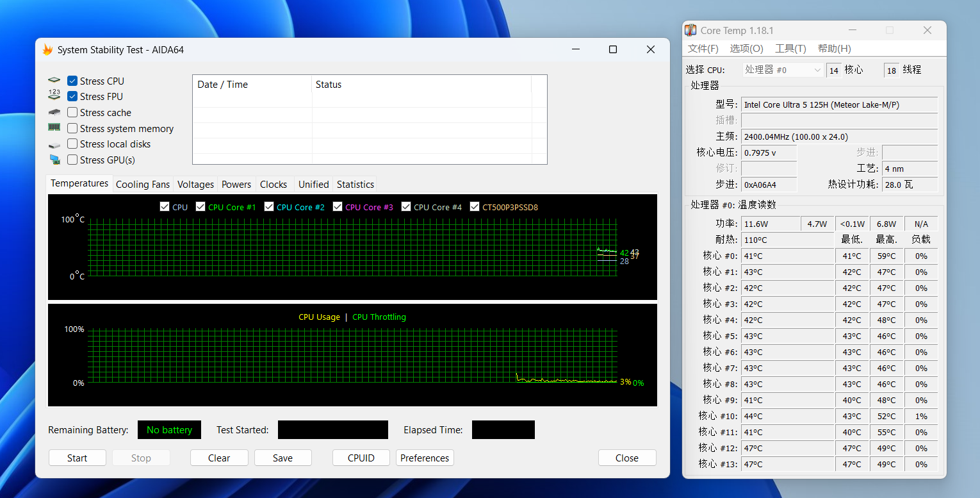Click the CPU Usage graph area
Screen dimensions: 980x498
click(352, 356)
